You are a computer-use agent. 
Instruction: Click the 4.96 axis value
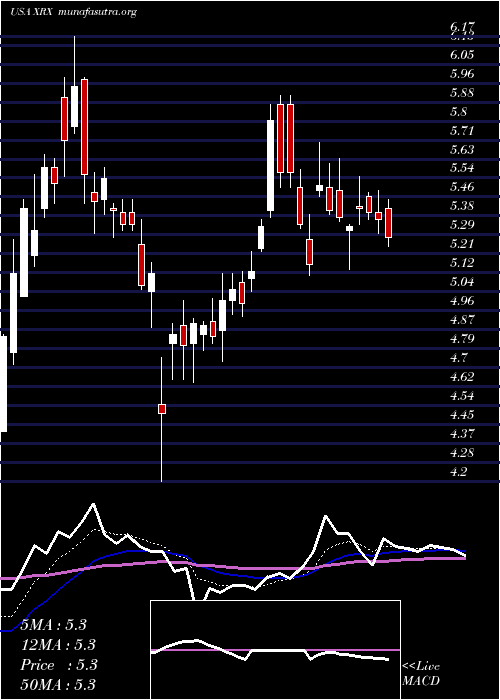click(462, 301)
